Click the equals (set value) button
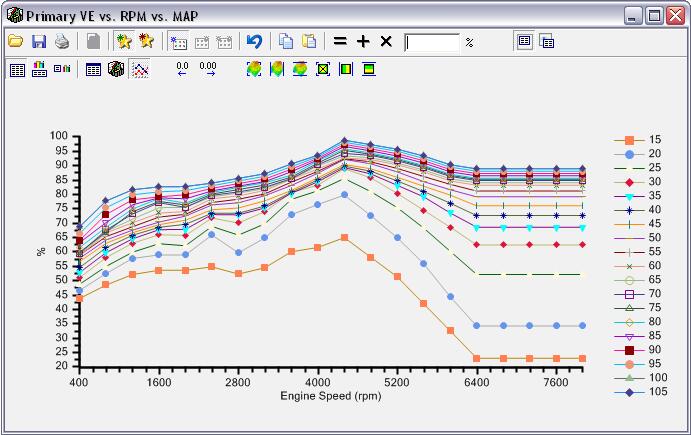 (x=340, y=42)
